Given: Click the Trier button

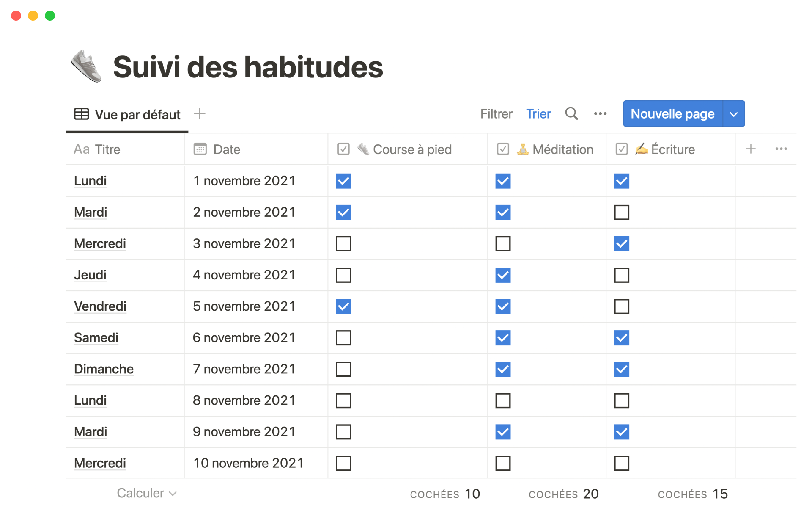Looking at the screenshot, I should 538,114.
